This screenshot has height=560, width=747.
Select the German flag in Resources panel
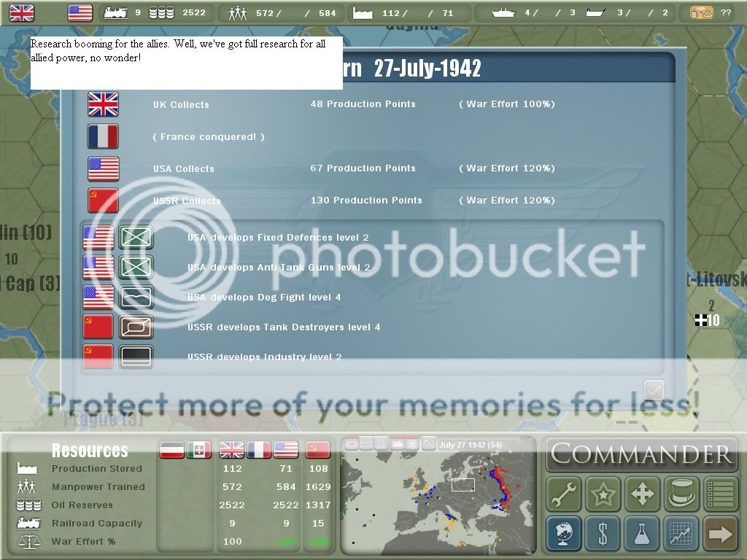[172, 450]
